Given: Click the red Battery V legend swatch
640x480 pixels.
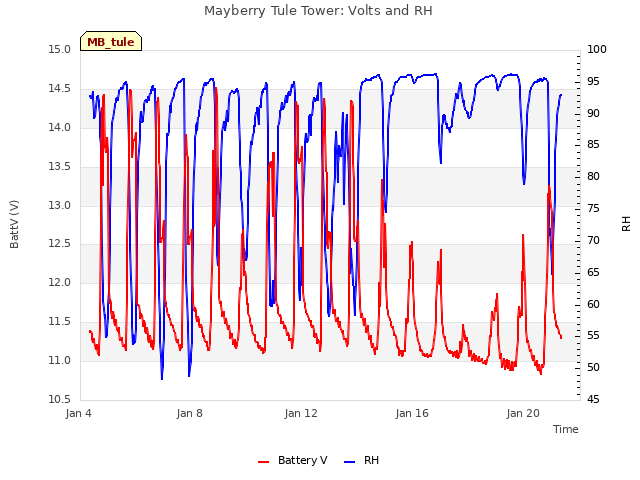Looking at the screenshot, I should pyautogui.click(x=264, y=462).
